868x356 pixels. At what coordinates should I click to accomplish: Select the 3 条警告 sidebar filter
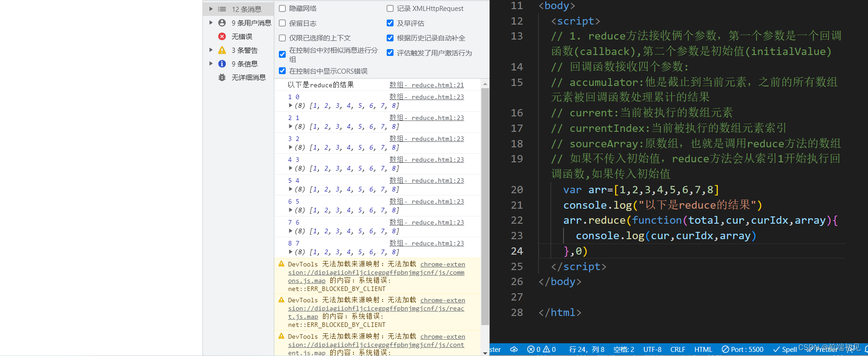[x=238, y=50]
